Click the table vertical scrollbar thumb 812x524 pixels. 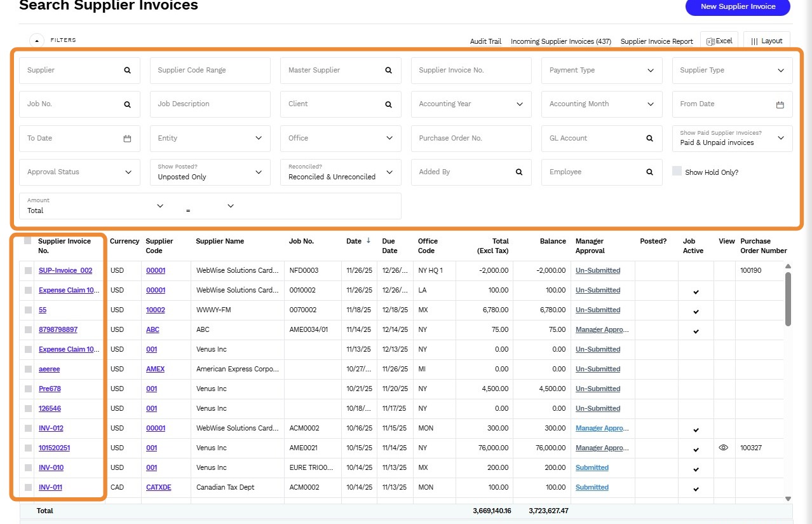[788, 299]
